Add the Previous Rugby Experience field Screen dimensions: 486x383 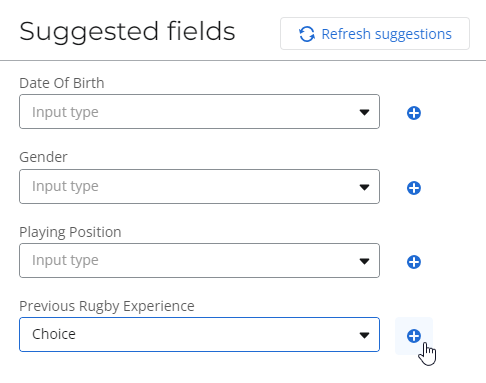click(x=414, y=336)
